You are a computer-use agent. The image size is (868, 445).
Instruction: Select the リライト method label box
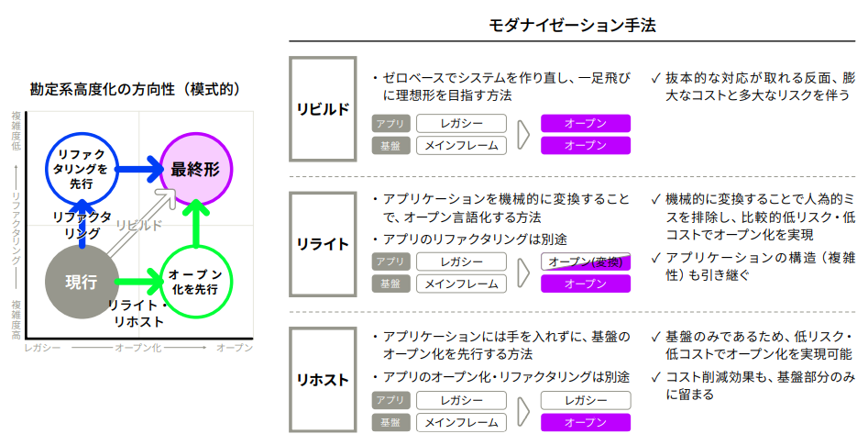pos(323,244)
